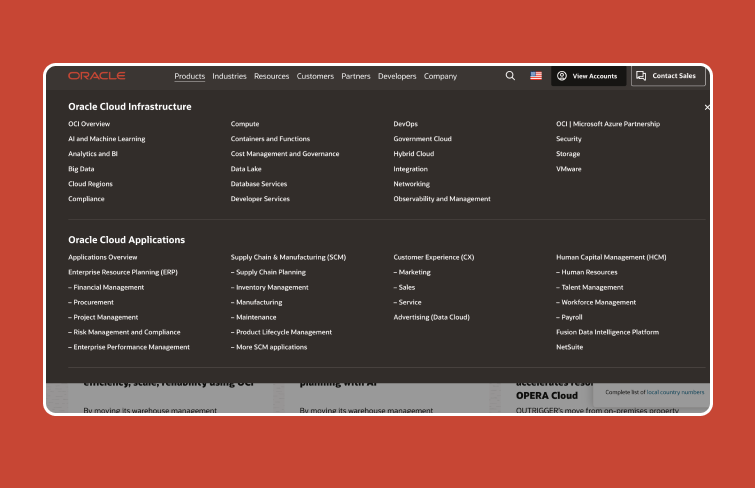The image size is (755, 488).
Task: Open AI and Machine Learning link
Action: (106, 139)
